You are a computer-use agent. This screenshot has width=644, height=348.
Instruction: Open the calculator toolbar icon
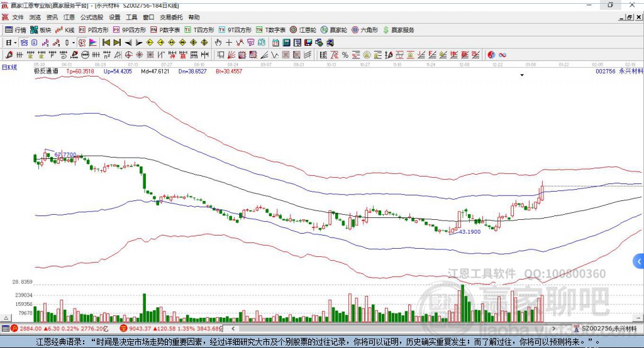[x=286, y=43]
